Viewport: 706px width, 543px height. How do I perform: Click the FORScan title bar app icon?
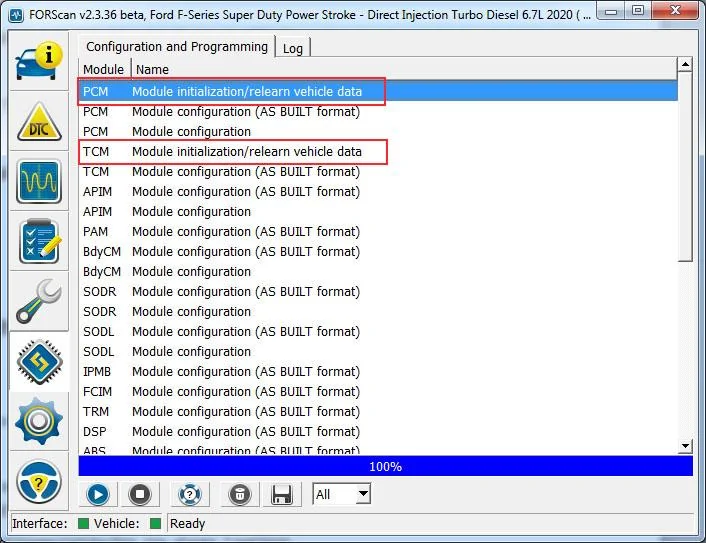16,15
